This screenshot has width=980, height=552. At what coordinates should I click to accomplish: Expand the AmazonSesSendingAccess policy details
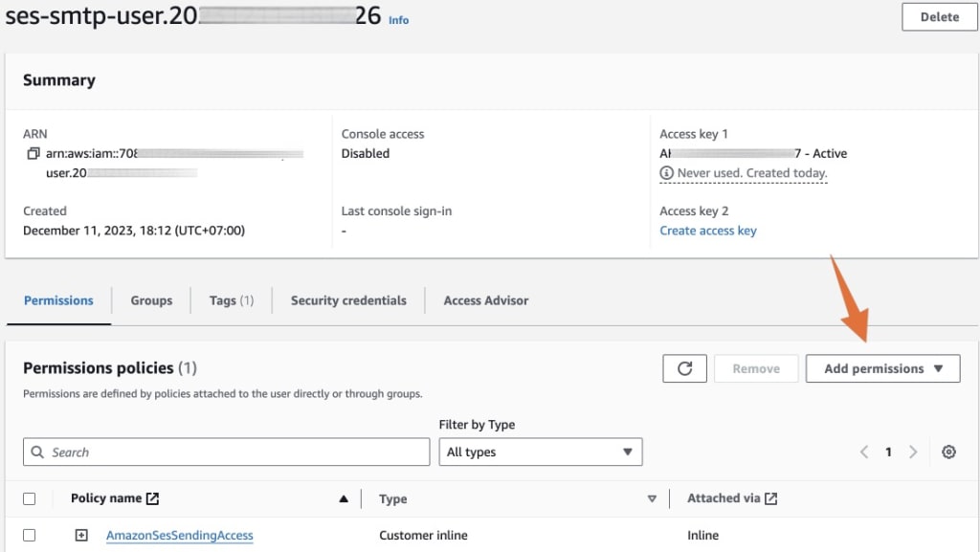tap(81, 535)
